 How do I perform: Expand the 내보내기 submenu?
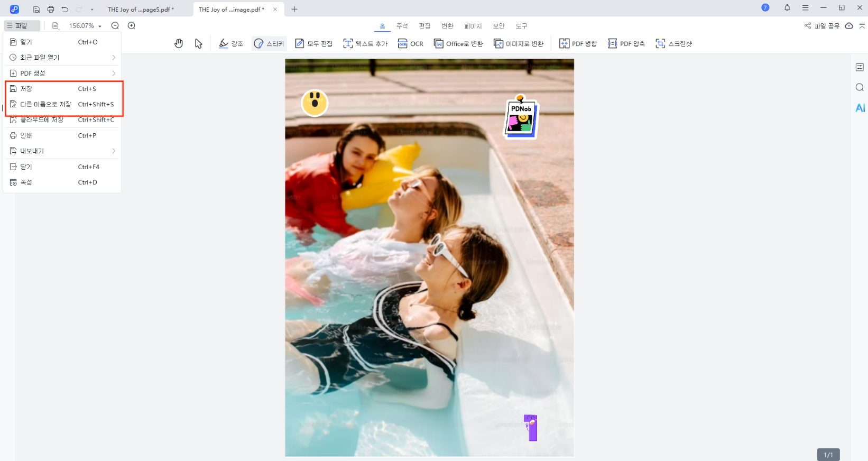(x=62, y=151)
